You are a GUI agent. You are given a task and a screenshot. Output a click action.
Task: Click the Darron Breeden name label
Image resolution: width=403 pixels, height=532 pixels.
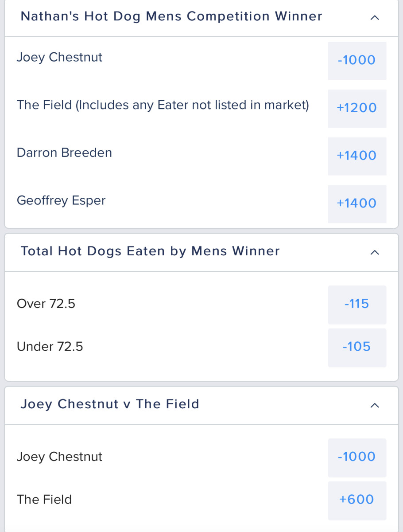point(64,153)
